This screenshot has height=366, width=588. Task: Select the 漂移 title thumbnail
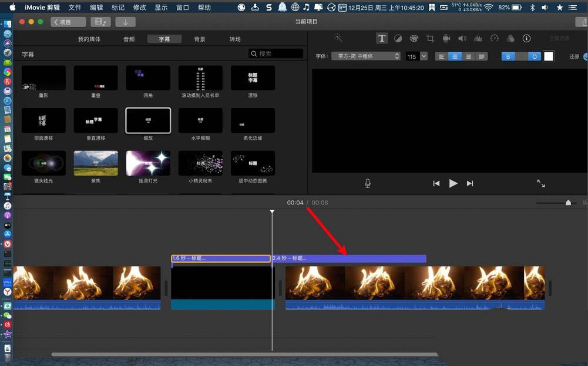click(x=253, y=78)
